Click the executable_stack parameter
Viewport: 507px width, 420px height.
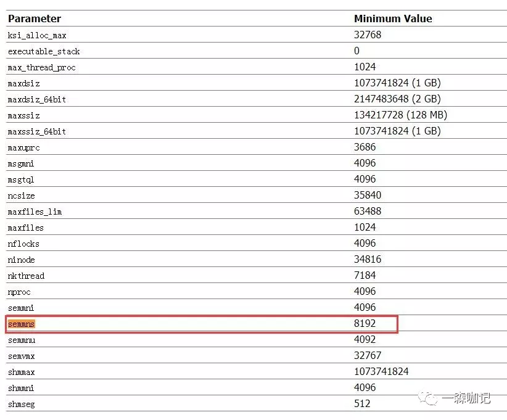(x=44, y=51)
